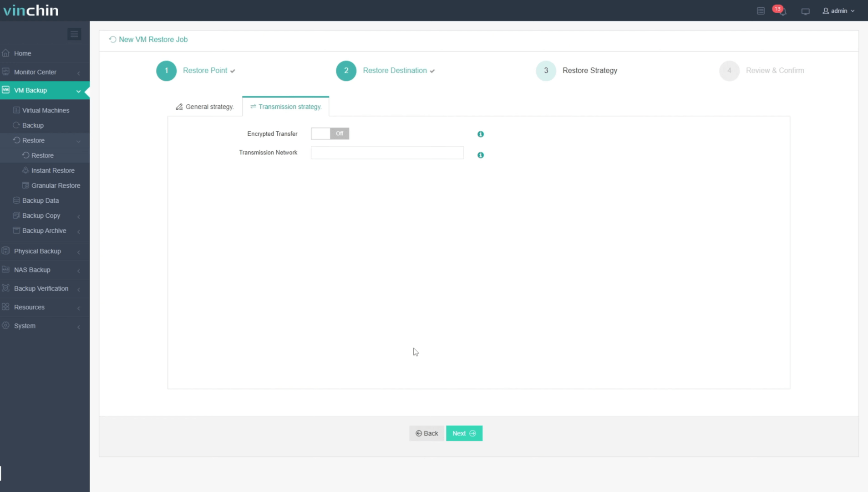Click the VM Backup icon
868x492 pixels.
(x=6, y=90)
